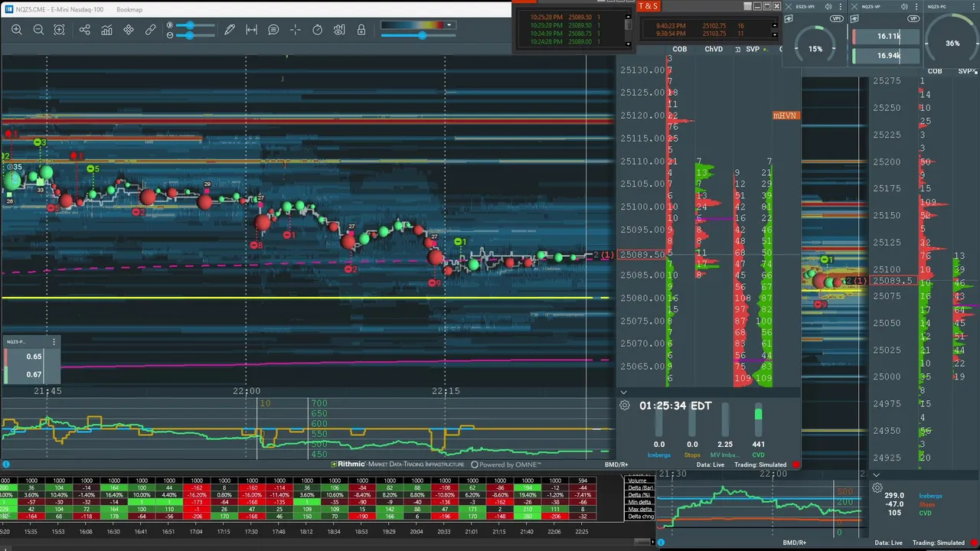
Task: Click the speech bubble notes icon
Action: click(273, 30)
